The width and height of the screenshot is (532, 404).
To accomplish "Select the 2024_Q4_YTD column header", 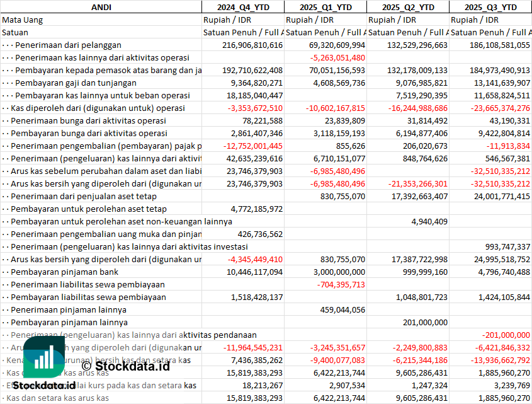I will (x=243, y=7).
